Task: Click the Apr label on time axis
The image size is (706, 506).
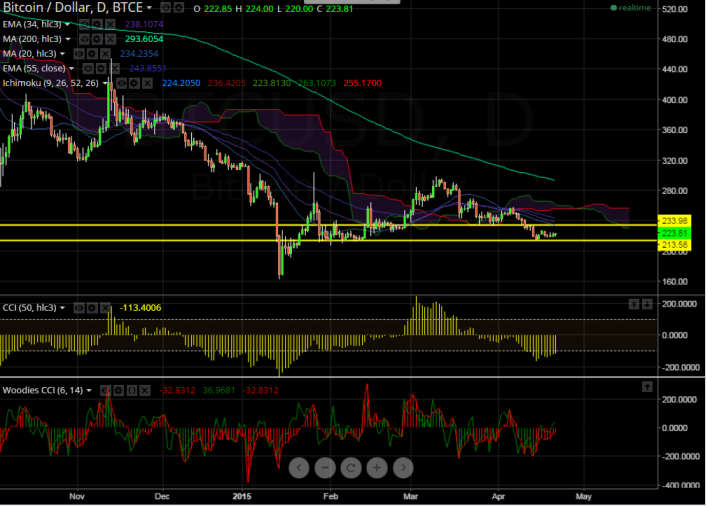Action: click(x=498, y=497)
